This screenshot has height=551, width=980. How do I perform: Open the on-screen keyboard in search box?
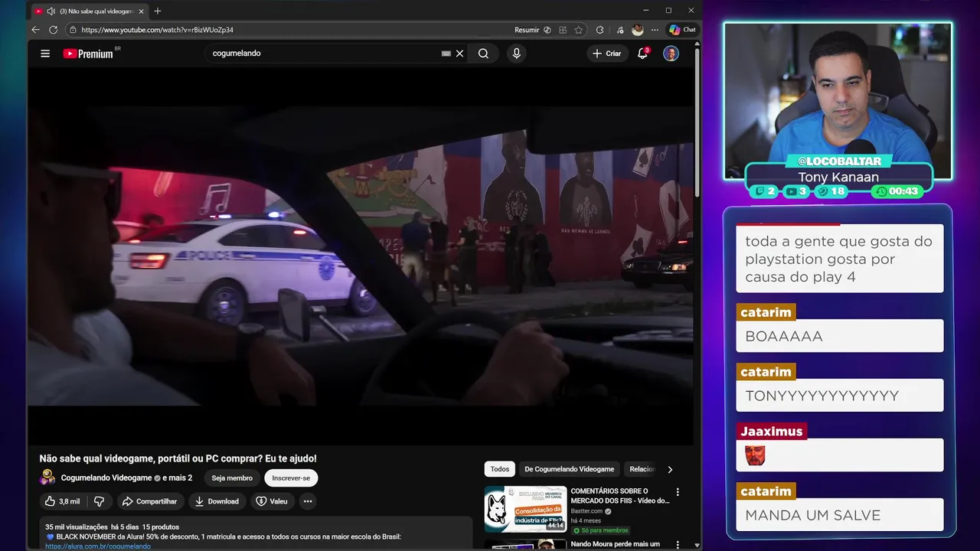[x=446, y=54]
